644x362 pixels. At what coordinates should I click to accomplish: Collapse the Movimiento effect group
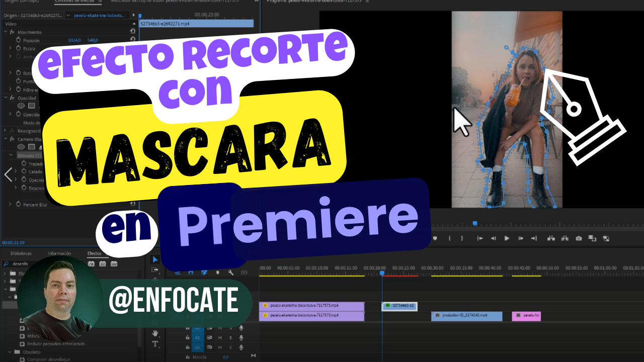tap(6, 32)
